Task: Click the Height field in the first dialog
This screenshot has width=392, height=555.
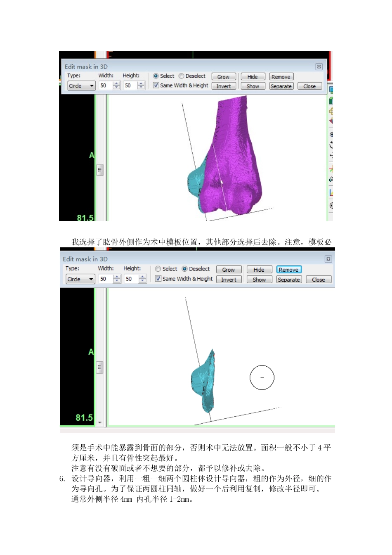Action: tap(130, 85)
